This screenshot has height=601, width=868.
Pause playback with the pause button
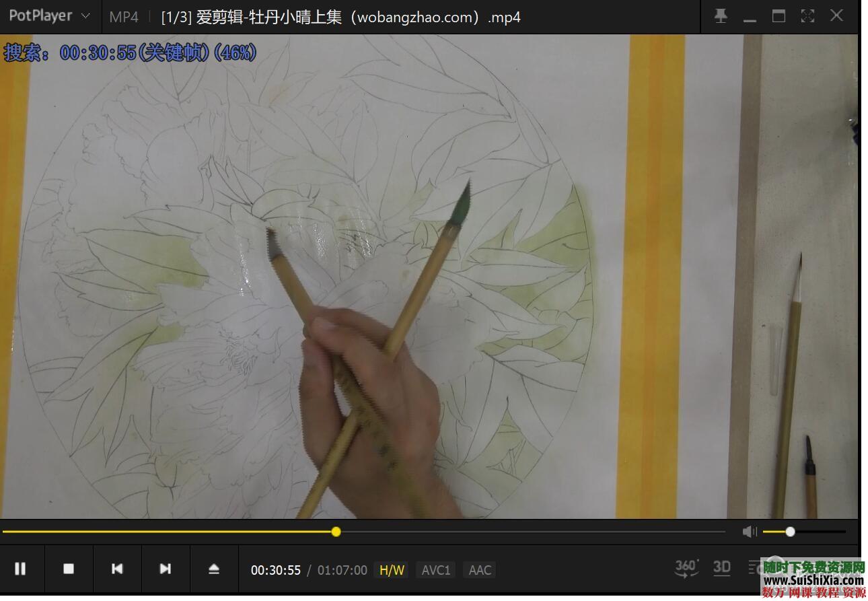click(x=21, y=569)
